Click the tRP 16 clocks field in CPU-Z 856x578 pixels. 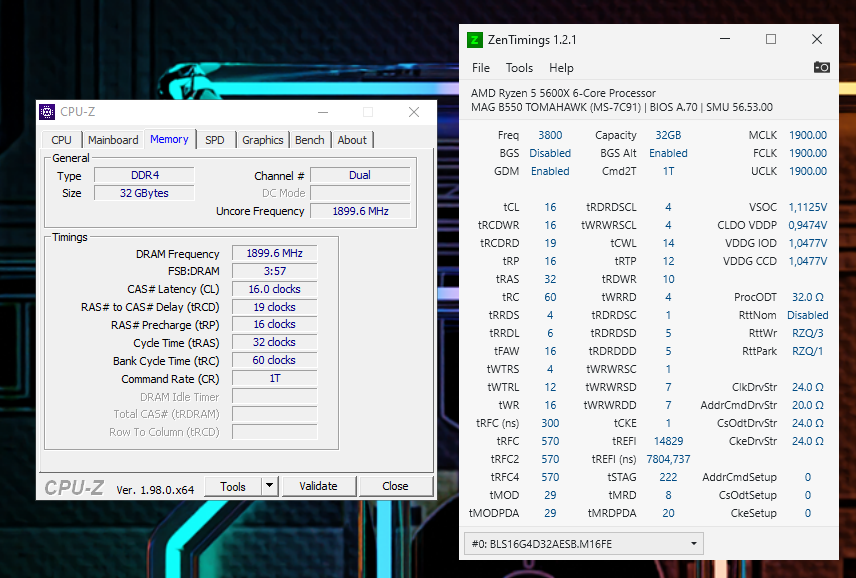point(275,324)
